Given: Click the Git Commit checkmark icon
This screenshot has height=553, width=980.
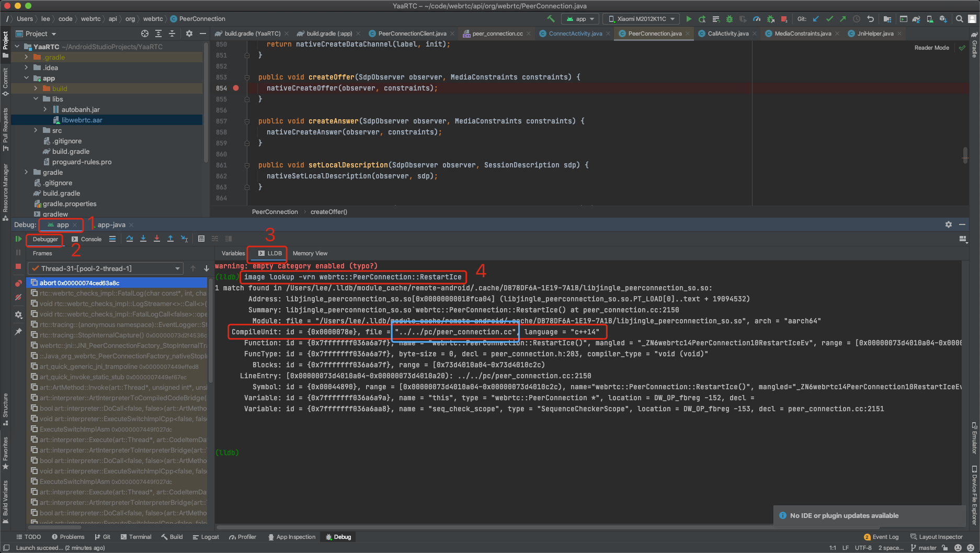Looking at the screenshot, I should [829, 19].
